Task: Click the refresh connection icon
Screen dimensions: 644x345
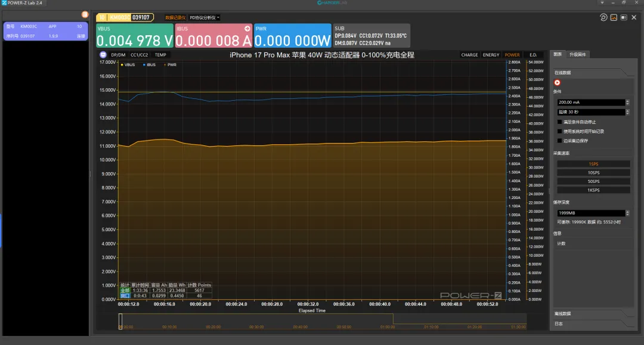Action: [x=603, y=17]
